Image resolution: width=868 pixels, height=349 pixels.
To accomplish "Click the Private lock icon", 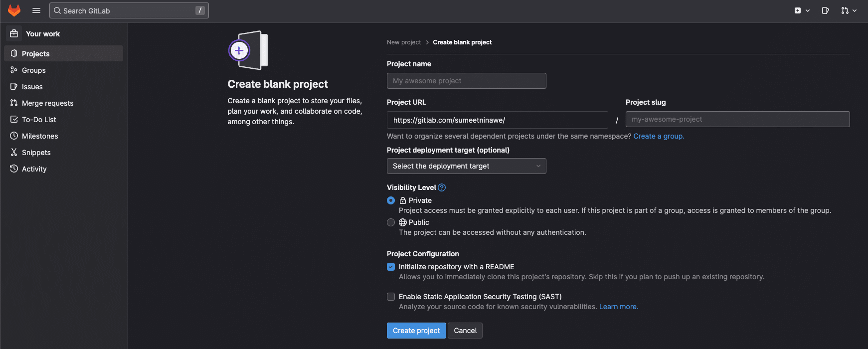I will [403, 200].
